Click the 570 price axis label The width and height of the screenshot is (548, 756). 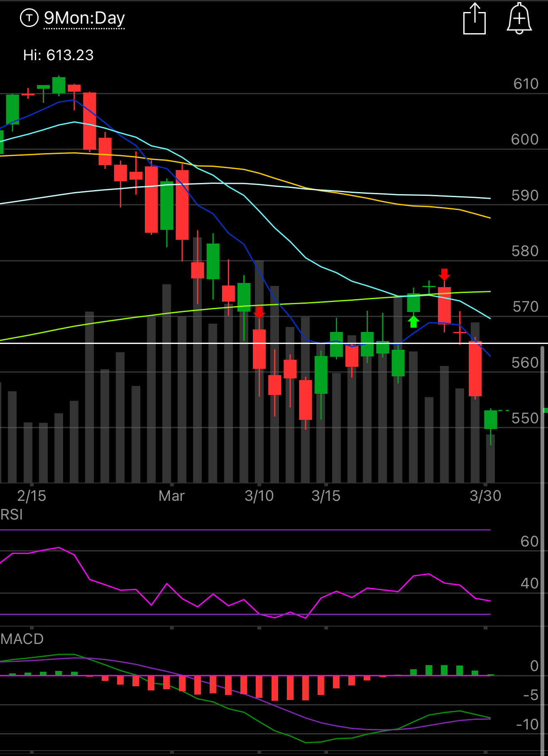pyautogui.click(x=525, y=307)
